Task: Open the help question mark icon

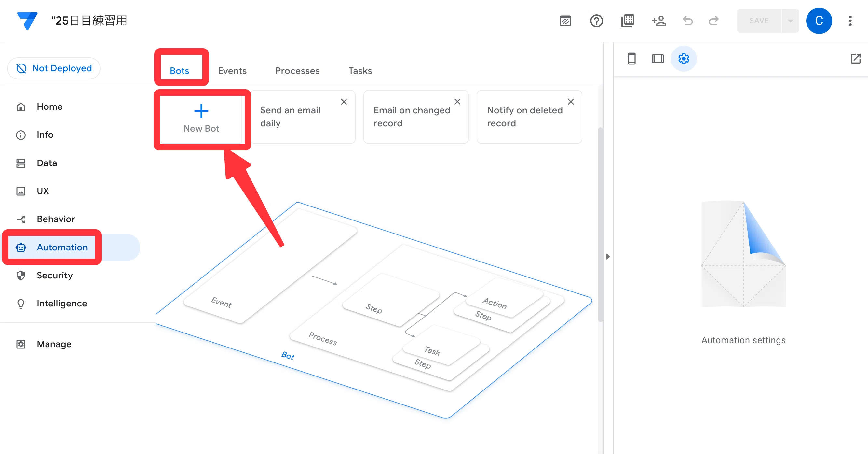Action: (x=596, y=21)
